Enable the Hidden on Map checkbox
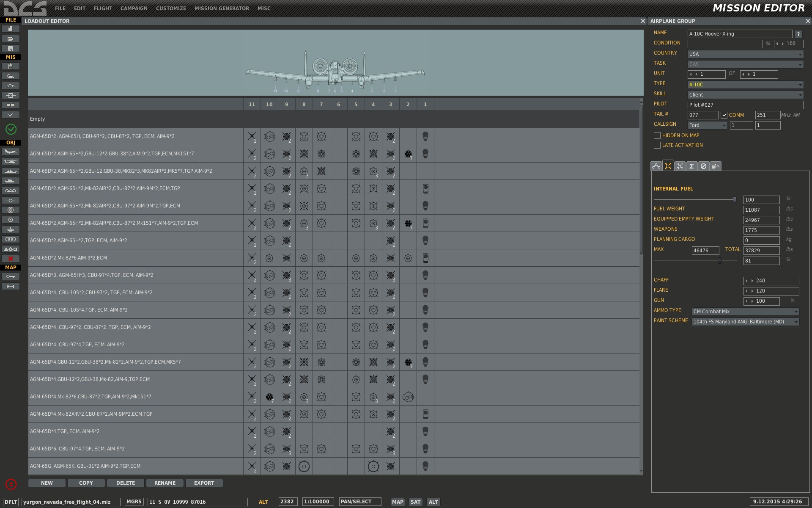The height and width of the screenshot is (508, 812). (x=657, y=135)
